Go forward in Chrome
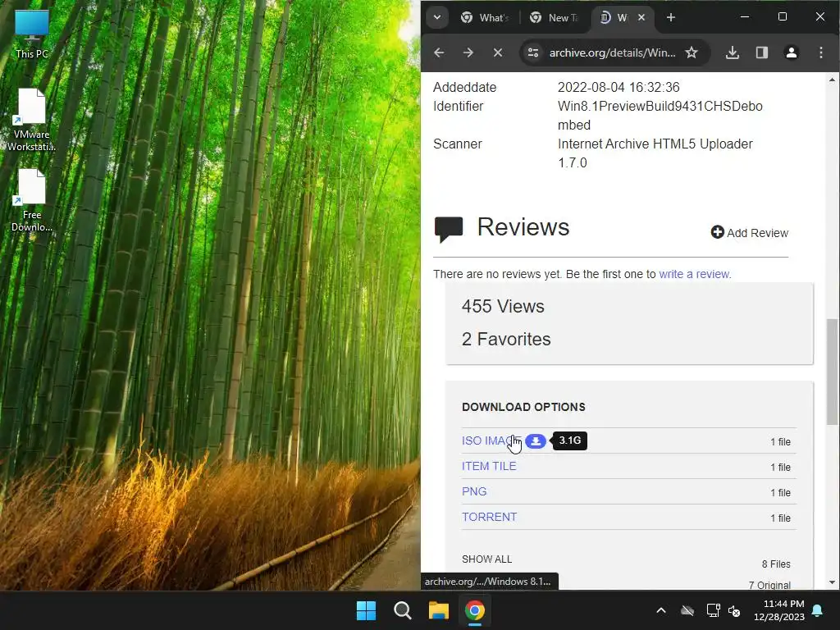840x630 pixels. pos(468,52)
